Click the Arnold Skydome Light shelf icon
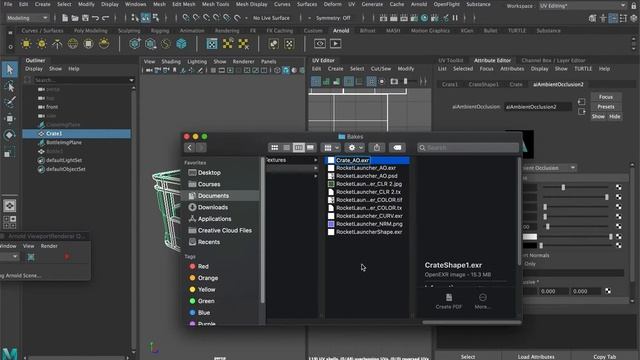Image resolution: width=640 pixels, height=360 pixels. click(73, 44)
